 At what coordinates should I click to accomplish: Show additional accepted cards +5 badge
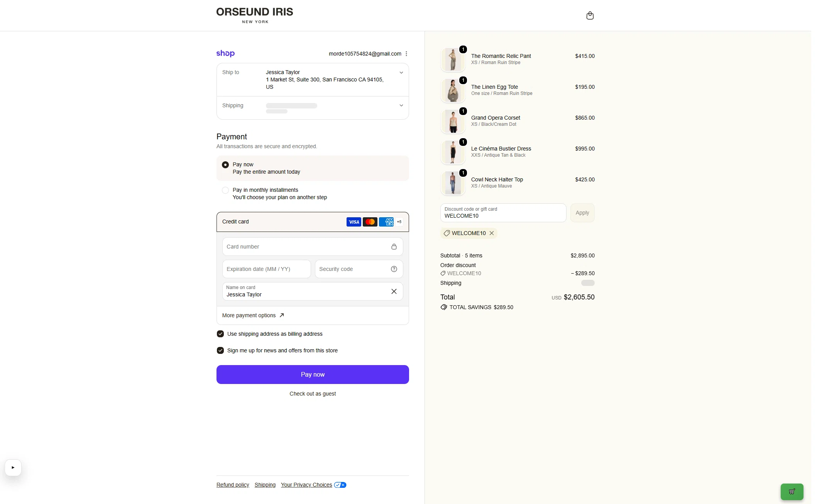(x=399, y=222)
